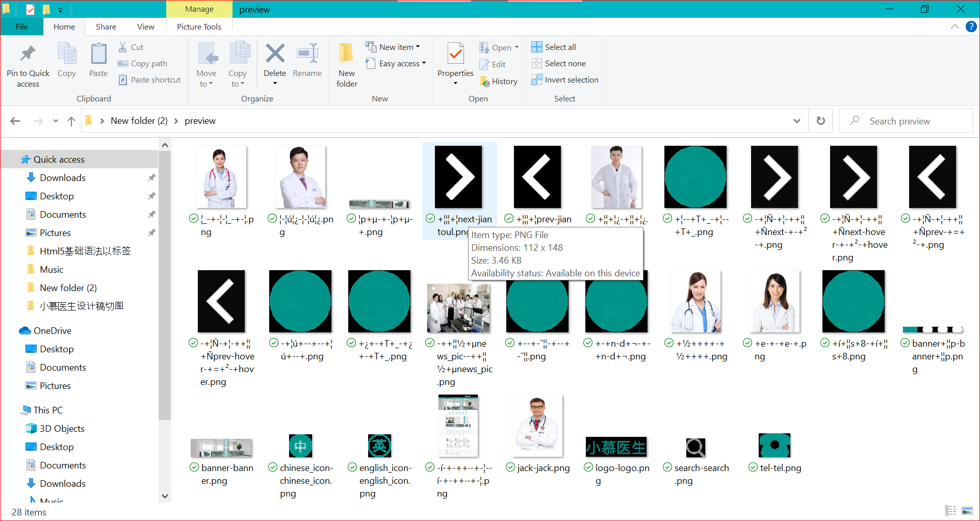
Task: Select the jack-jack.png thumbnail
Action: point(537,426)
